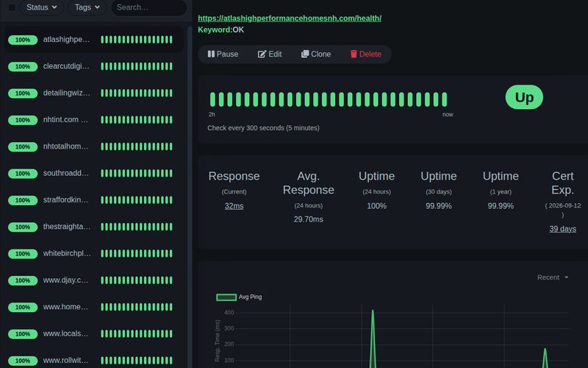Select the www.djay.c… monitor
This screenshot has width=588, height=368.
[94, 280]
